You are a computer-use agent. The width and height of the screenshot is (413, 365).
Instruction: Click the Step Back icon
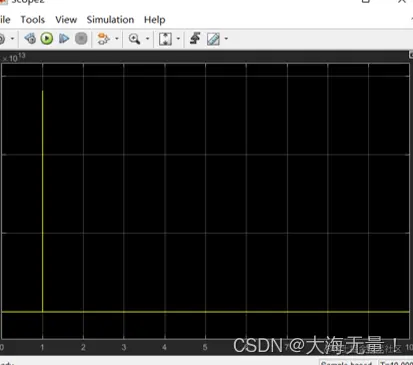point(30,39)
